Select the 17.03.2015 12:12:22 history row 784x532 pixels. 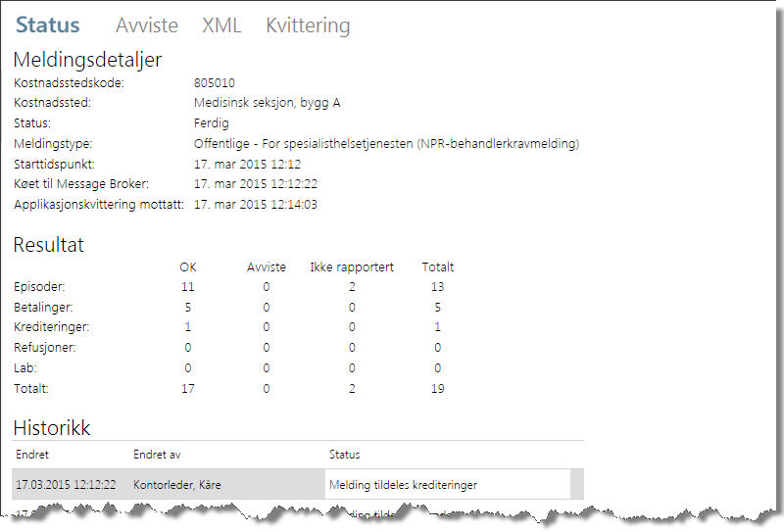coord(67,485)
